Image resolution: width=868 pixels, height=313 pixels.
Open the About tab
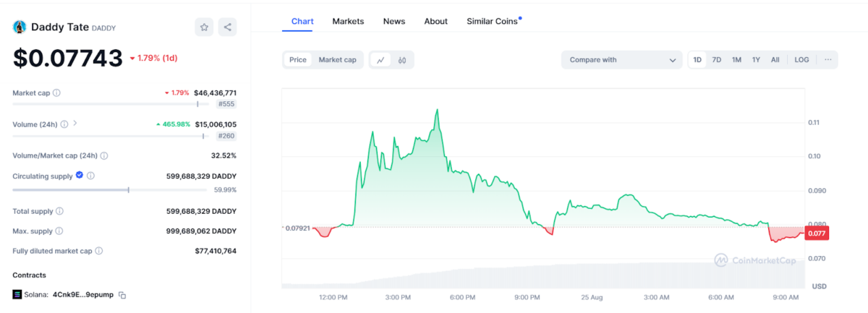[436, 22]
